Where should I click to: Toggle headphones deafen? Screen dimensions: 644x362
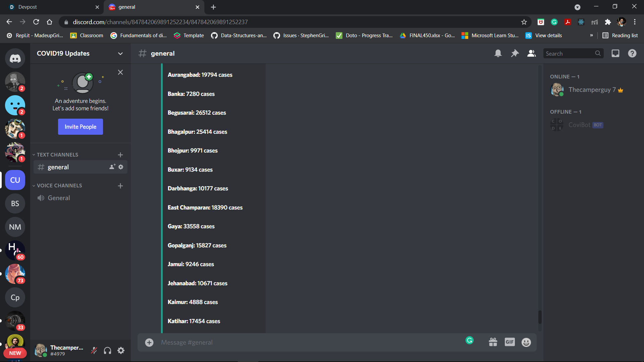click(x=107, y=351)
